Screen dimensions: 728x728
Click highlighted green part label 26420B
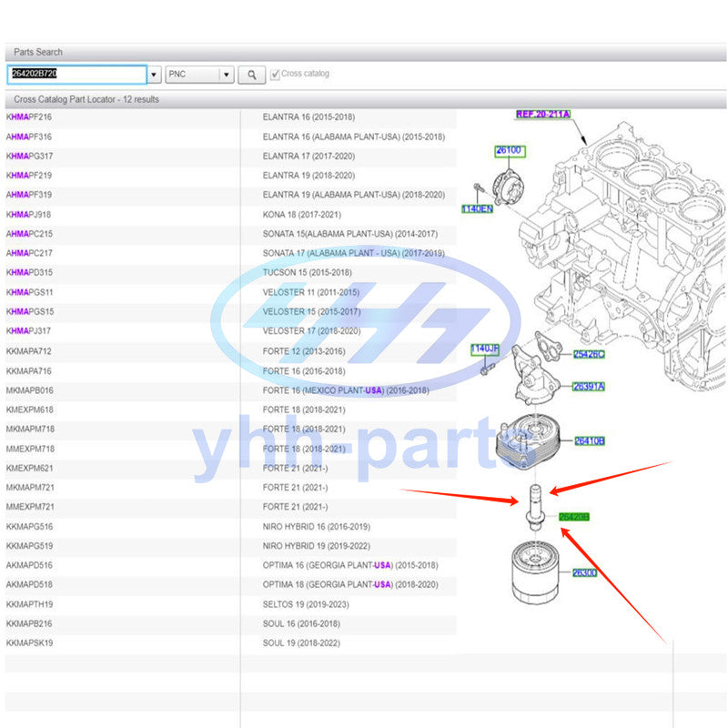574,517
